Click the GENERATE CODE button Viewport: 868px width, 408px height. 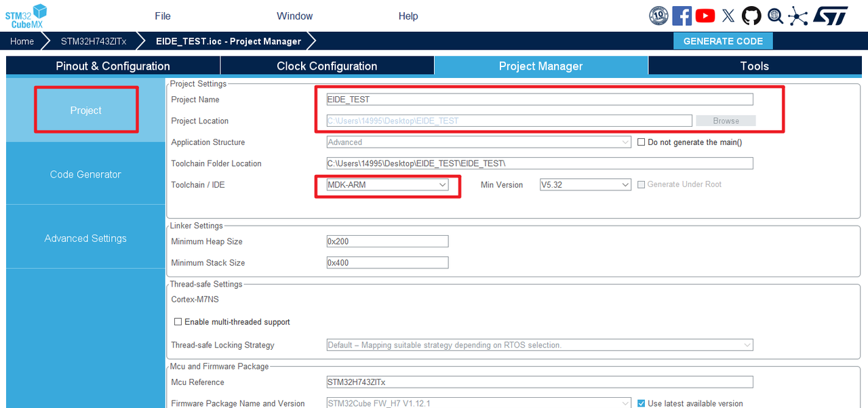[x=723, y=41]
